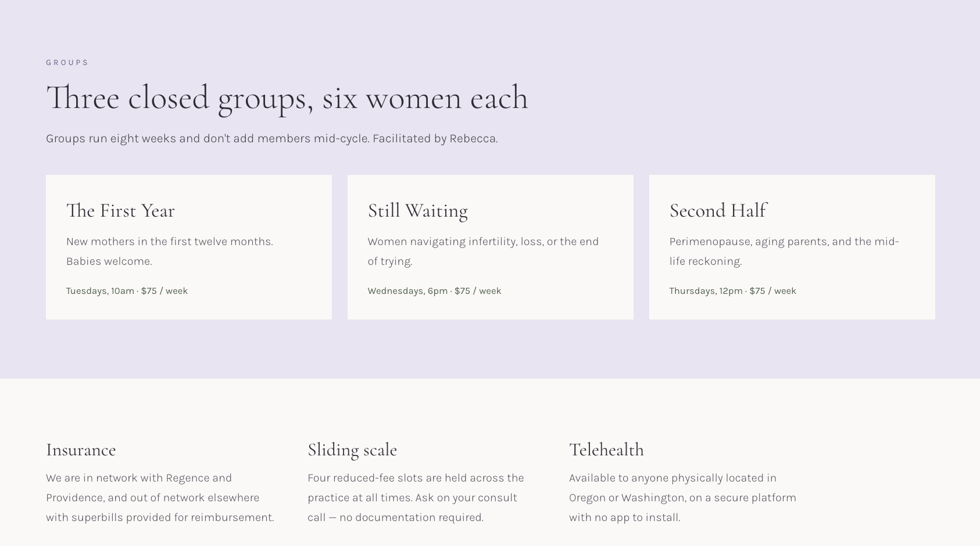Click the Sliding scale heading
Viewport: 980px width, 546px height.
352,450
